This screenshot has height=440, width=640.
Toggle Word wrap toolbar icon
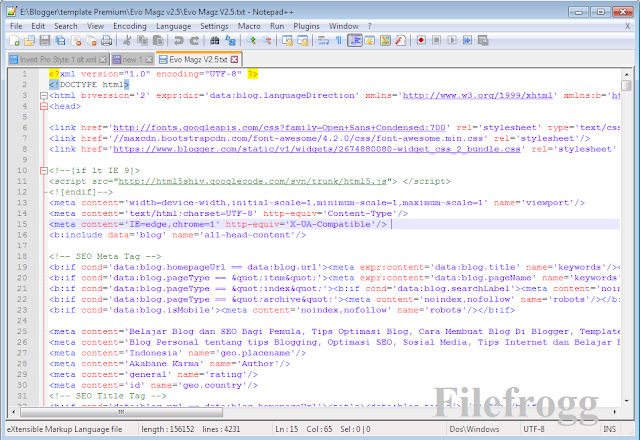pyautogui.click(x=324, y=40)
